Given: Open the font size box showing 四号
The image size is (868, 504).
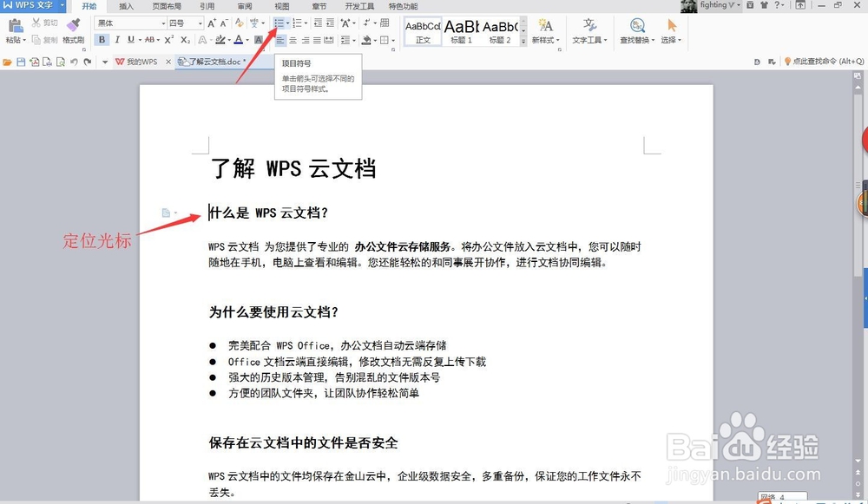Looking at the screenshot, I should [186, 23].
